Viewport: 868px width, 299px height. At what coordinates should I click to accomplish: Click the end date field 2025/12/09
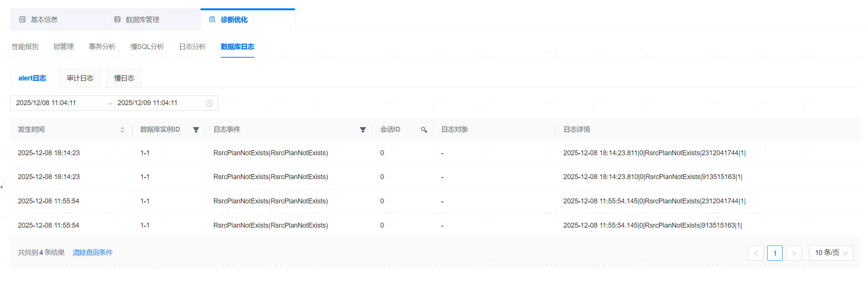(147, 103)
